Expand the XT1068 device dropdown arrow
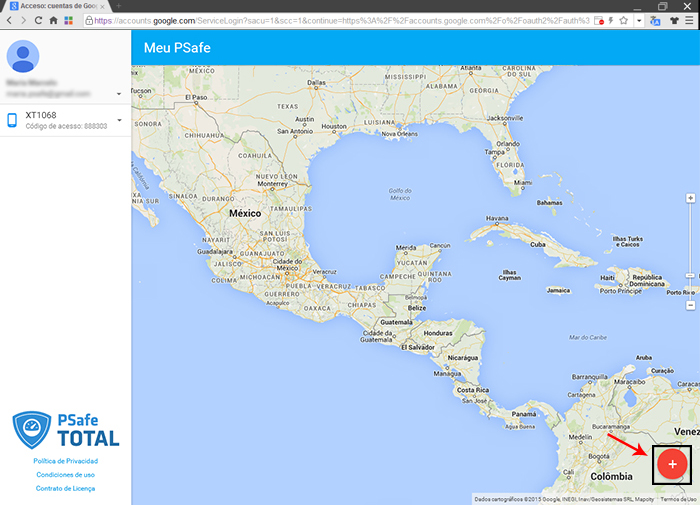 coord(119,121)
